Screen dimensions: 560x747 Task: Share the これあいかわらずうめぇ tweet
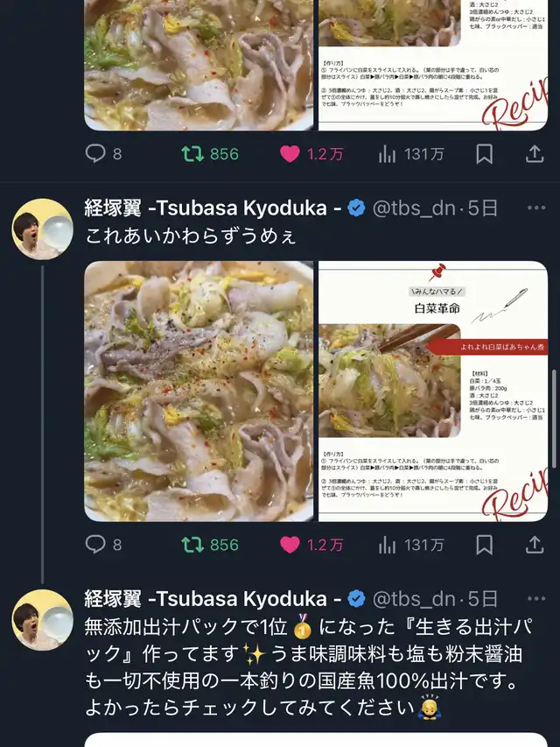(535, 545)
